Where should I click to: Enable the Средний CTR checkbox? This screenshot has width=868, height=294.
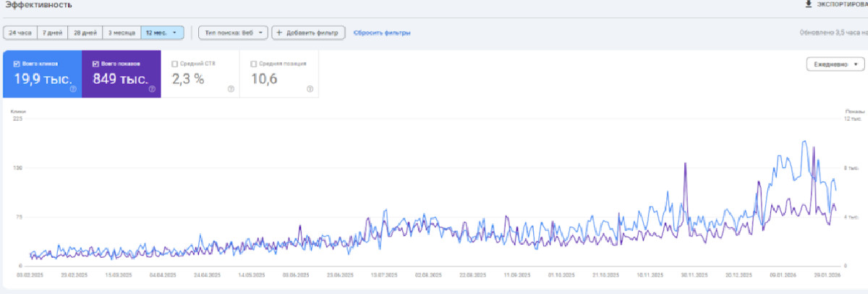[174, 64]
